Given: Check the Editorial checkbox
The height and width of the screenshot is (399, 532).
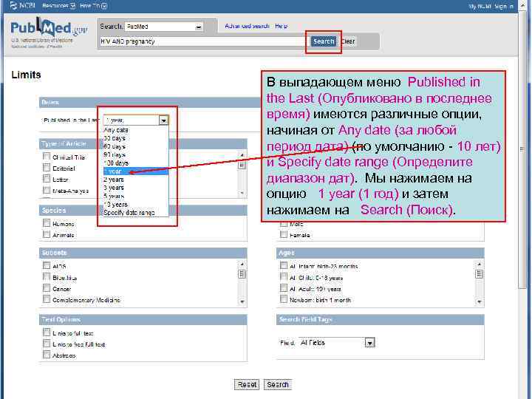Looking at the screenshot, I should (47, 167).
